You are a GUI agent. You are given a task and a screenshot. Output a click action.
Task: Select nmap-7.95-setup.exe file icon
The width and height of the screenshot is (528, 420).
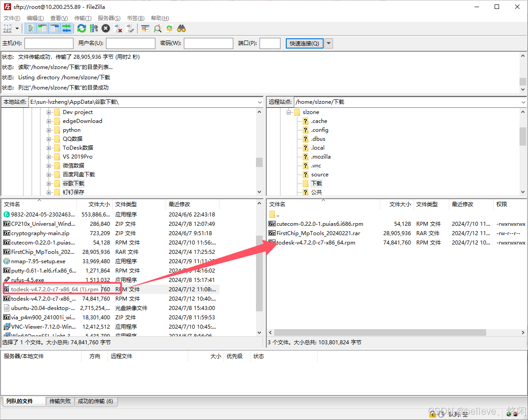[x=6, y=261]
